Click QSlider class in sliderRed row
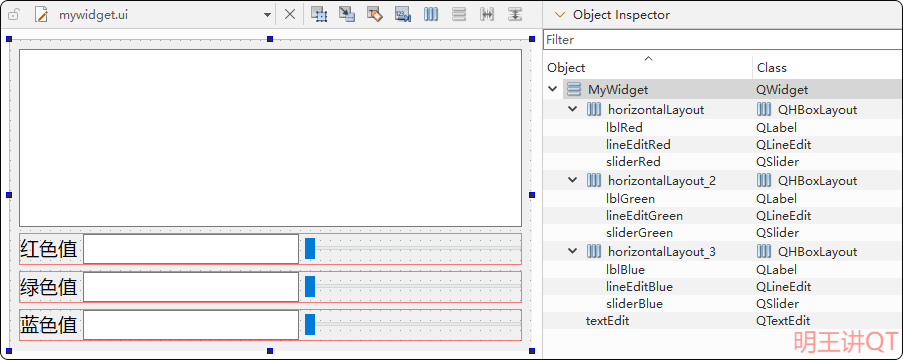The height and width of the screenshot is (360, 903). [x=777, y=162]
